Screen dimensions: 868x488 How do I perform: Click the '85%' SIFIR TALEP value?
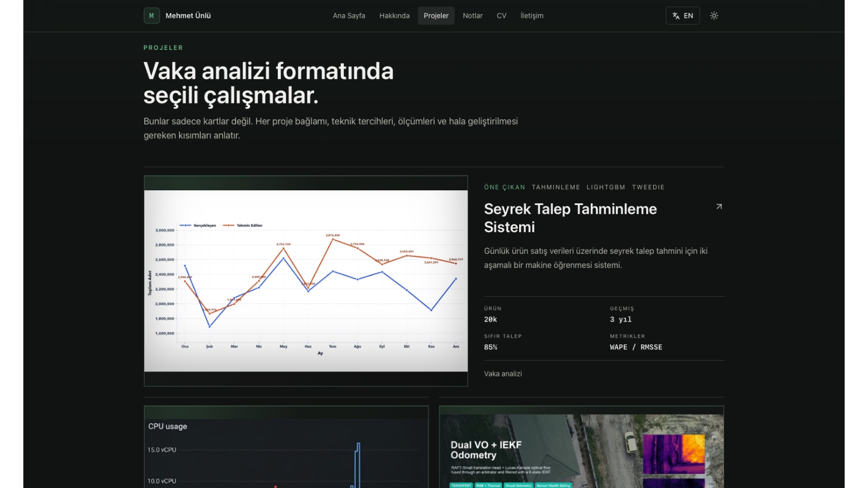point(490,347)
